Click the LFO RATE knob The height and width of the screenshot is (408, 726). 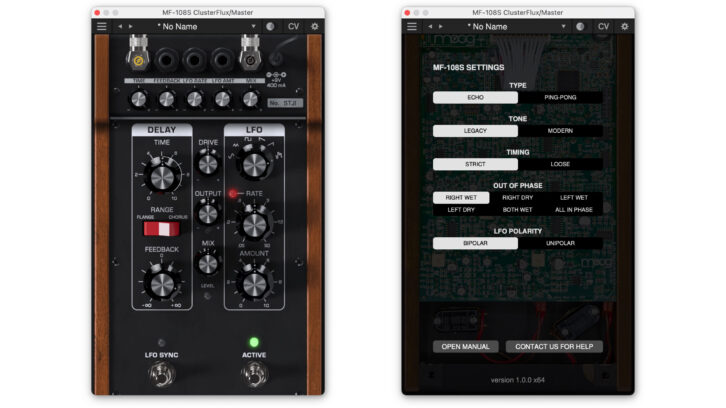tap(254, 226)
